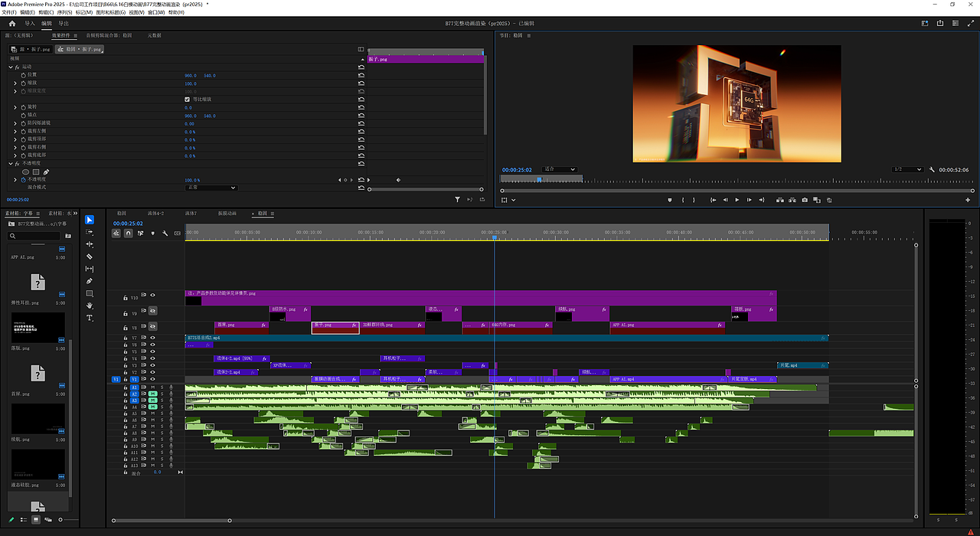Create free draw bezier mask with pen
This screenshot has height=536, width=980.
pyautogui.click(x=46, y=172)
